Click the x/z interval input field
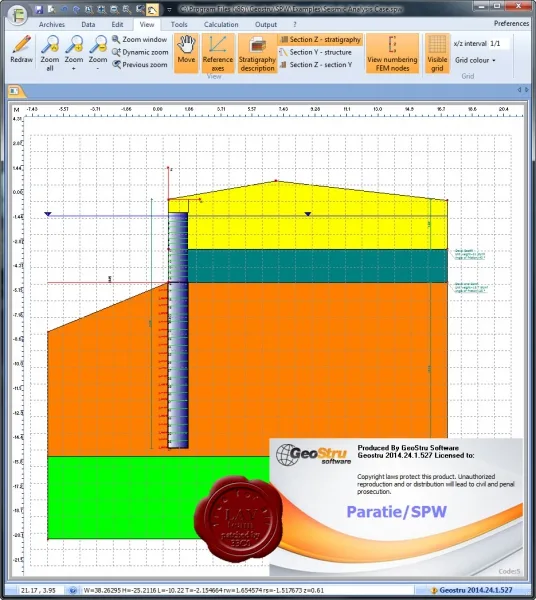The height and width of the screenshot is (600, 536). [x=499, y=43]
